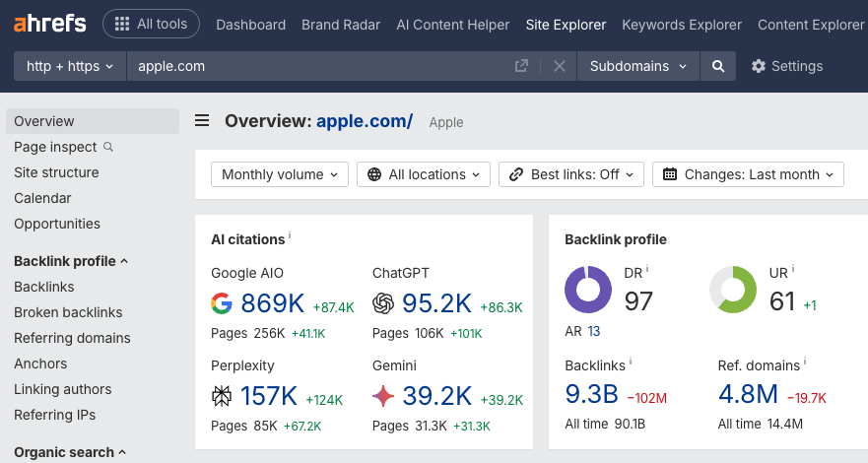
Task: Open Broken backlinks report
Action: point(68,312)
